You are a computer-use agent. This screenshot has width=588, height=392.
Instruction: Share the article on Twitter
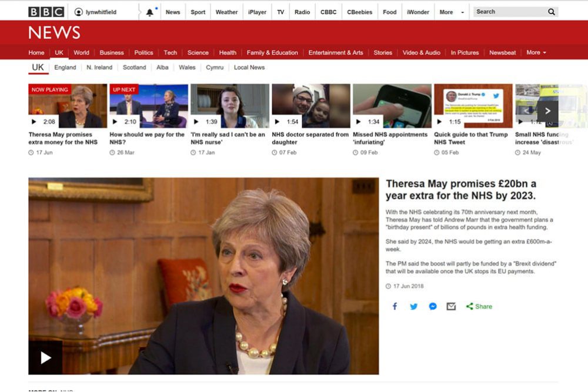[x=413, y=307]
